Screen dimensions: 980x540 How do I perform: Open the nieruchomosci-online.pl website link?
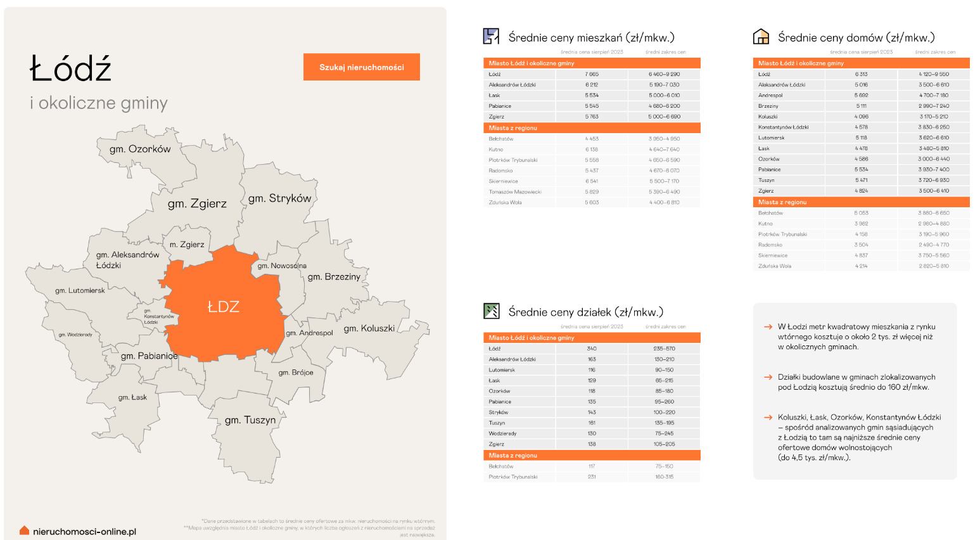[x=84, y=532]
